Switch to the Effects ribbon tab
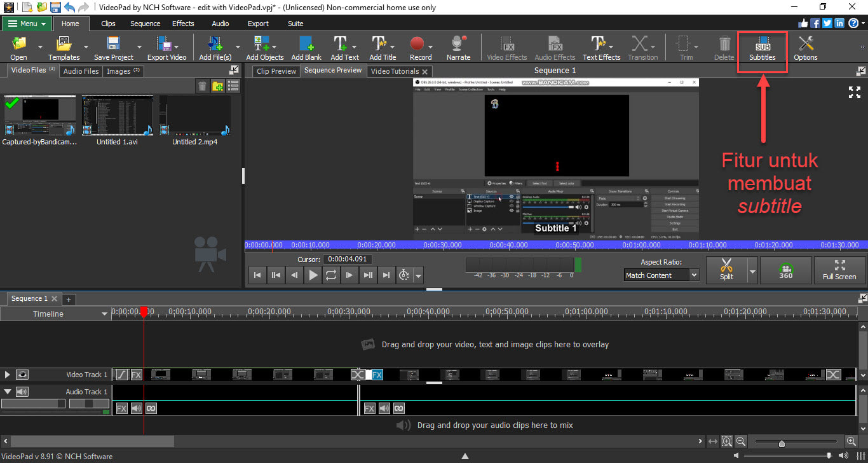Viewport: 868px width, 463px height. [183, 24]
